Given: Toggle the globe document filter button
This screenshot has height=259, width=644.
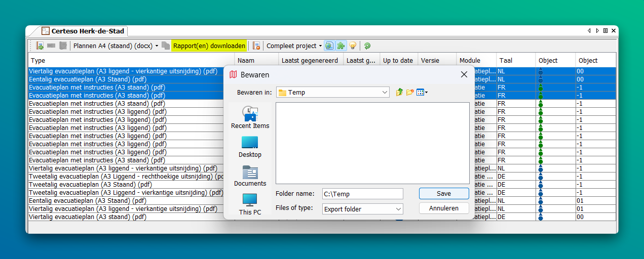Looking at the screenshot, I should pyautogui.click(x=329, y=46).
